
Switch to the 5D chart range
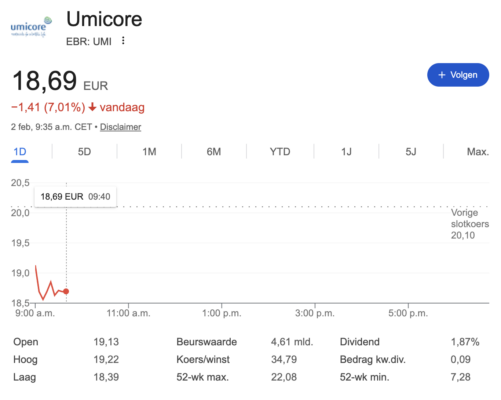click(x=84, y=152)
